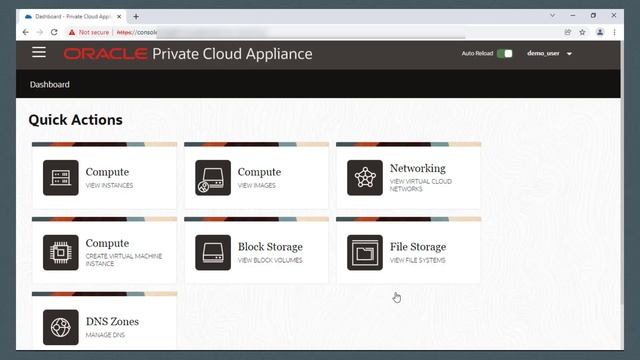The width and height of the screenshot is (640, 360).
Task: Click the Create Virtual Machine Instance chip icon
Action: pyautogui.click(x=61, y=252)
